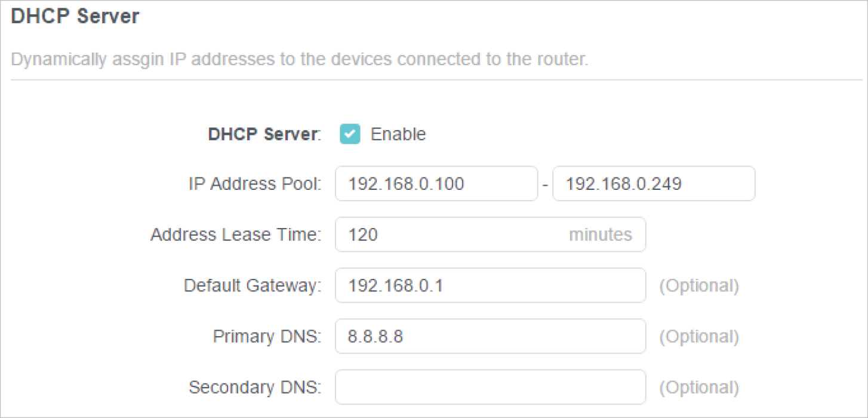The height and width of the screenshot is (418, 868).
Task: Click the Secondary DNS label
Action: point(255,388)
